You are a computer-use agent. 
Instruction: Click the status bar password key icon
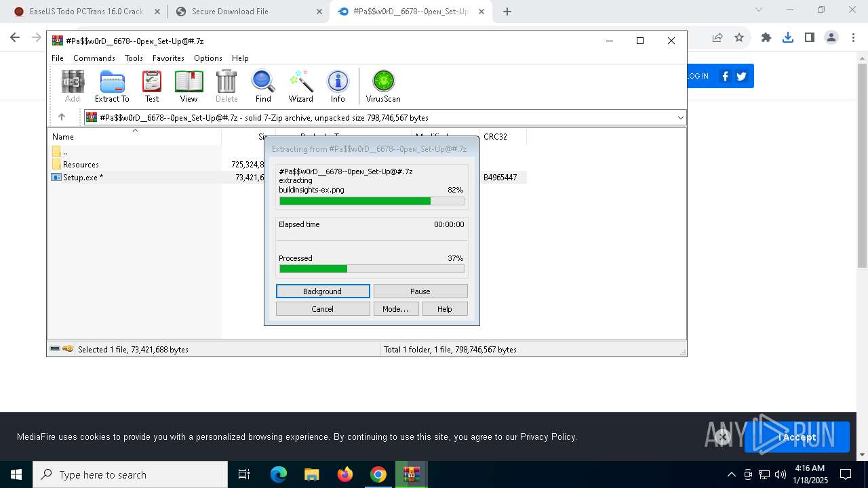[68, 349]
